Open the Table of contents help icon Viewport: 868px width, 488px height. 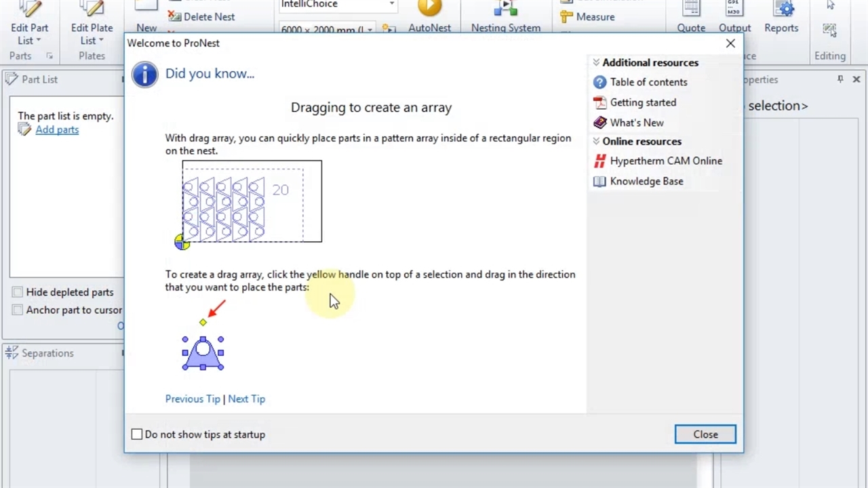click(x=599, y=82)
